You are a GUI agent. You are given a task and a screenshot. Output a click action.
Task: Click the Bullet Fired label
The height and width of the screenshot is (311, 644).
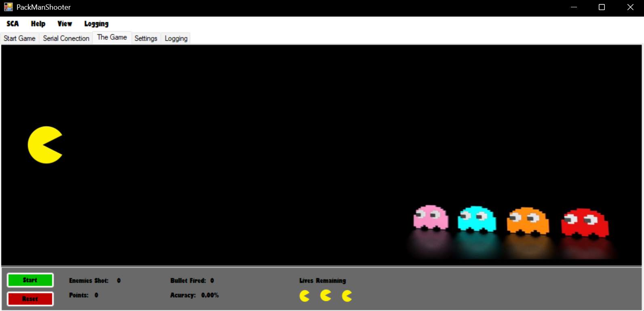188,281
